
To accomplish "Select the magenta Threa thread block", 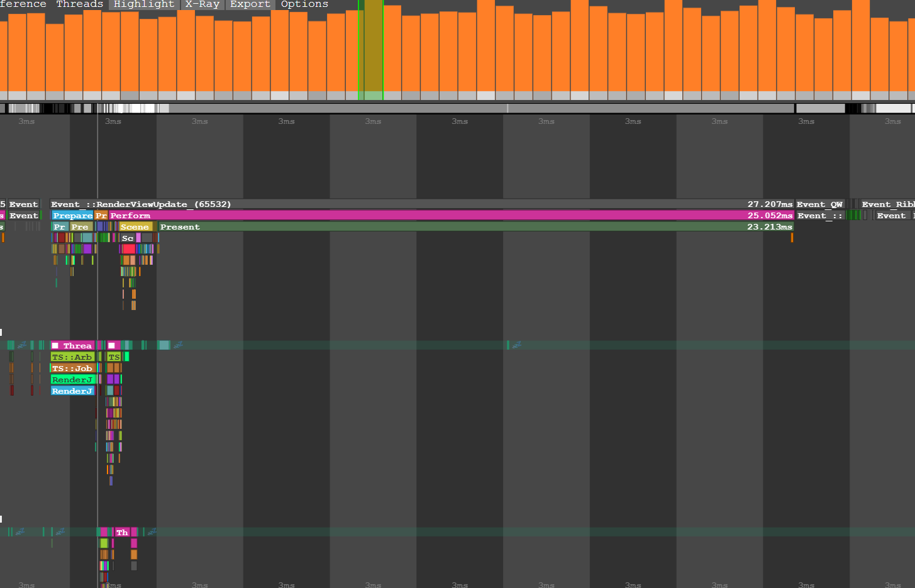I will 72,346.
